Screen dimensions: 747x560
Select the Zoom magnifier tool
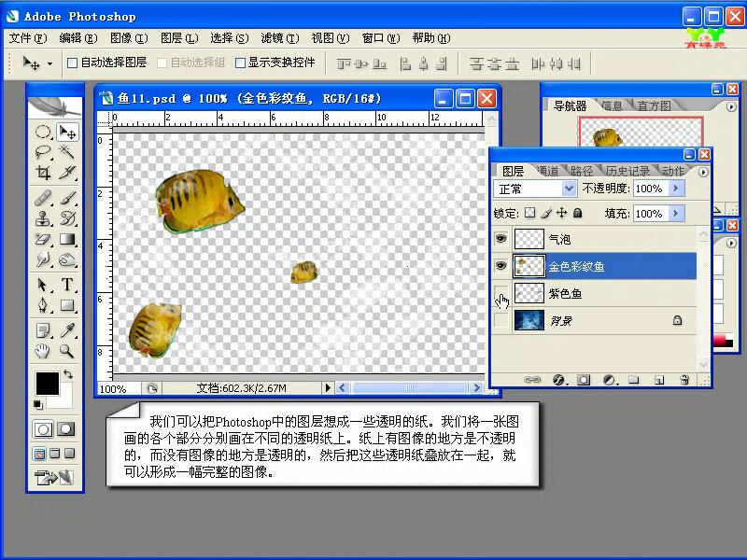(x=67, y=351)
